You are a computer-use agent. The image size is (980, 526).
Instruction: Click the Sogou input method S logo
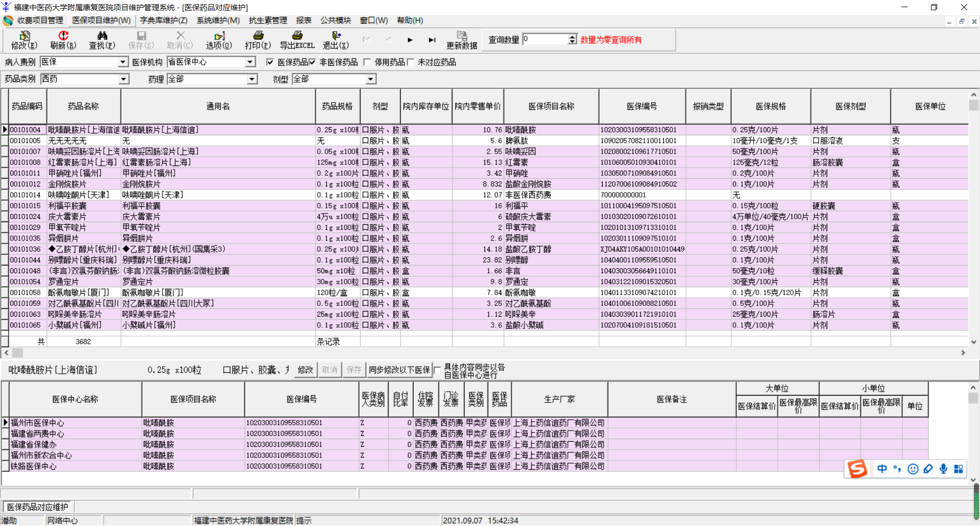pos(857,468)
